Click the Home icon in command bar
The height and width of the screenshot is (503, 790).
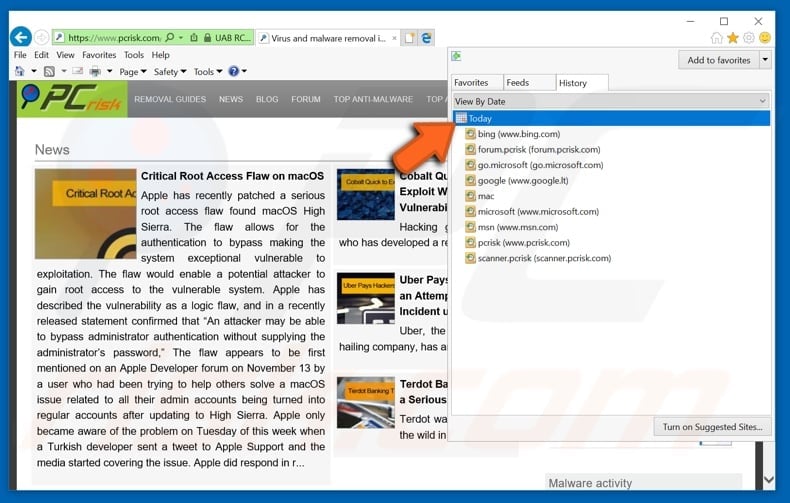[20, 72]
